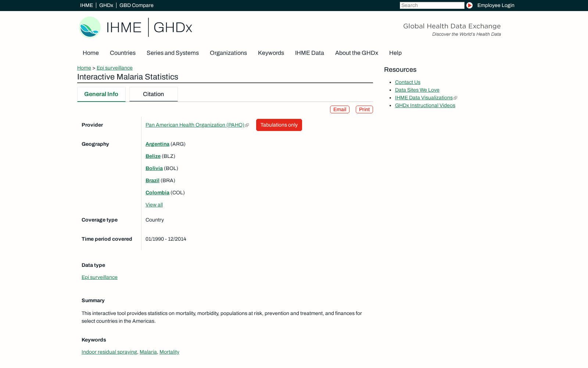
Task: Expand geography list with View all
Action: pos(154,205)
